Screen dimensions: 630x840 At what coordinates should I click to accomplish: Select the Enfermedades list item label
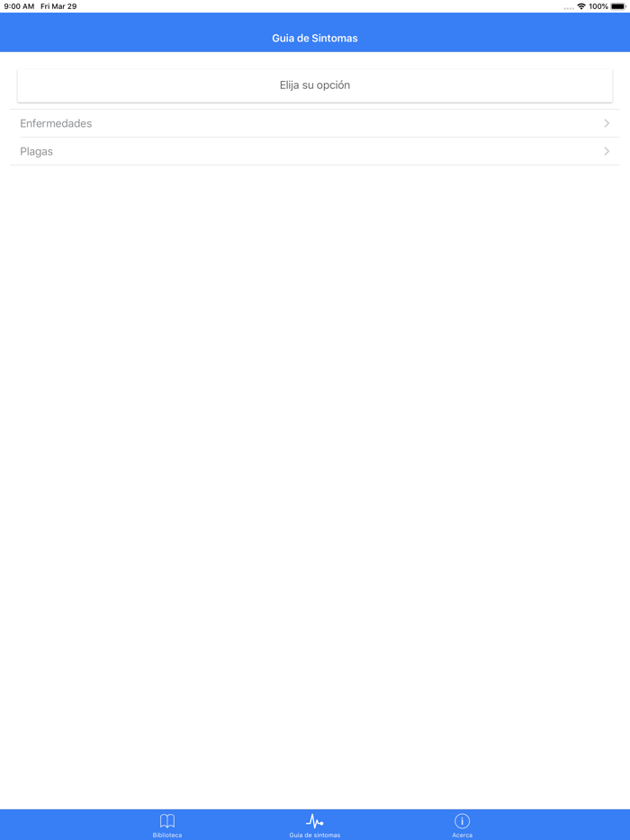coord(56,123)
